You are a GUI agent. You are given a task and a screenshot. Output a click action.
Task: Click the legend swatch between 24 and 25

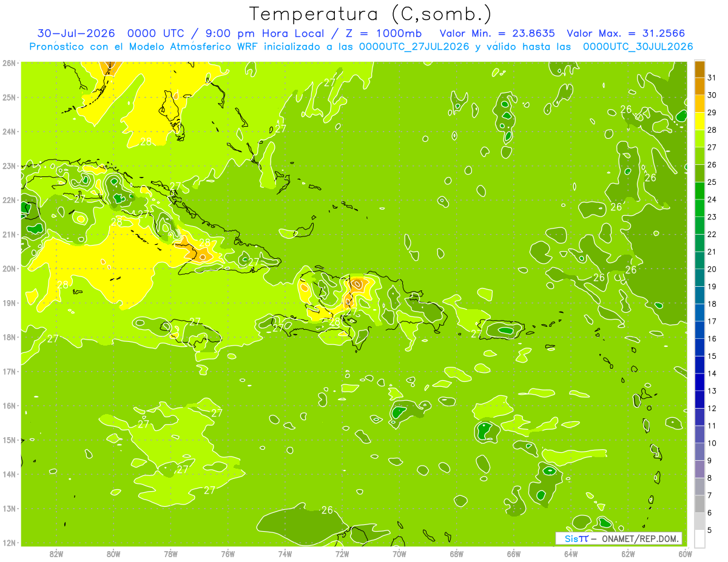pos(699,190)
